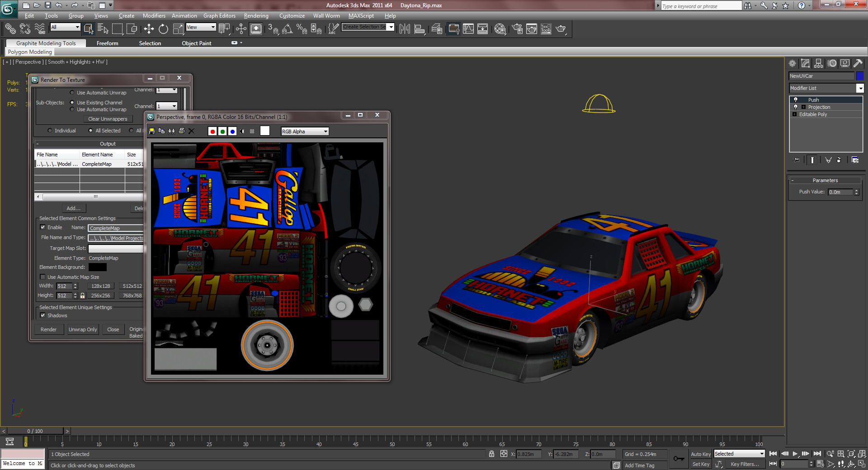The width and height of the screenshot is (868, 470).
Task: Clear the rendered frame window image
Action: [191, 131]
